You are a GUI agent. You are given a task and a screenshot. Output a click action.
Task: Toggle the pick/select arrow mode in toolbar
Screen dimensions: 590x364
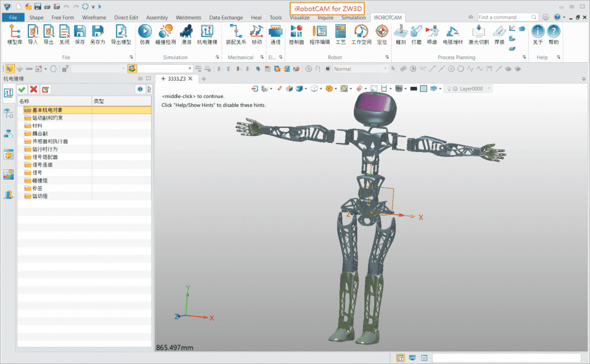click(9, 69)
